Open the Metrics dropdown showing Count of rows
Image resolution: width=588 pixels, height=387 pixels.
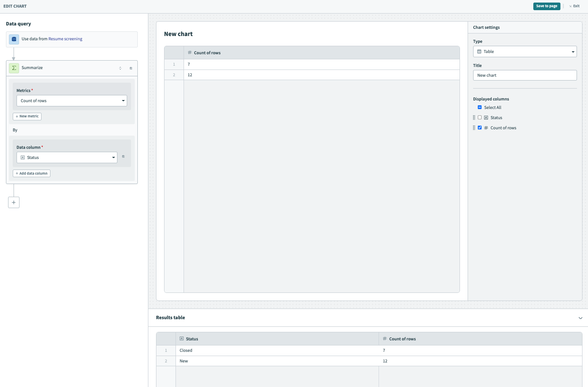point(72,101)
